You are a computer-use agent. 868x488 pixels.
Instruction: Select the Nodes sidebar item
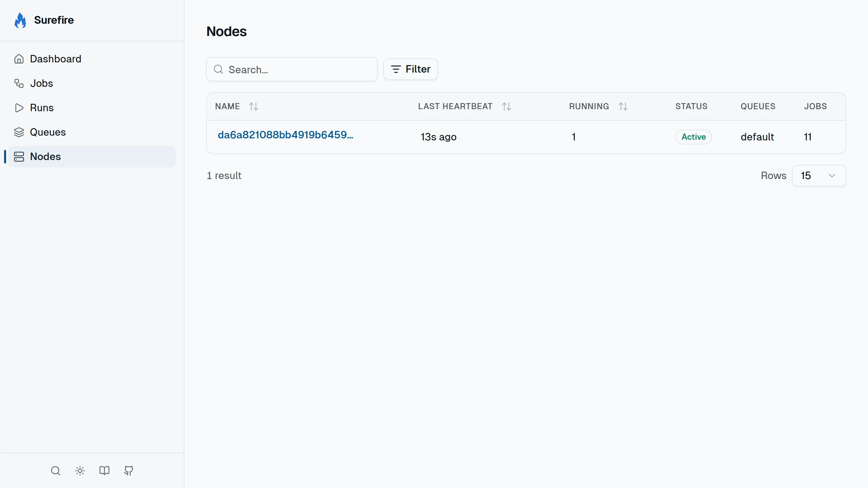[46, 156]
